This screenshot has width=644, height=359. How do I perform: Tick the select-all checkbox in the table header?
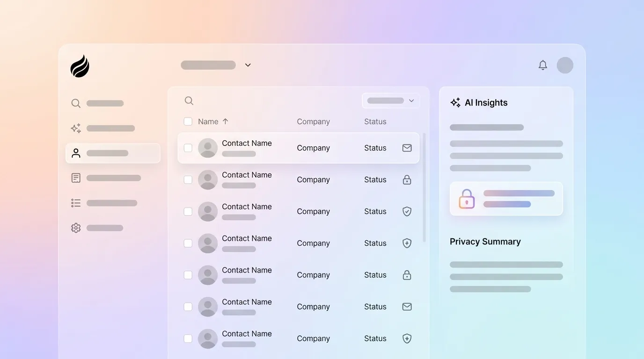[188, 122]
